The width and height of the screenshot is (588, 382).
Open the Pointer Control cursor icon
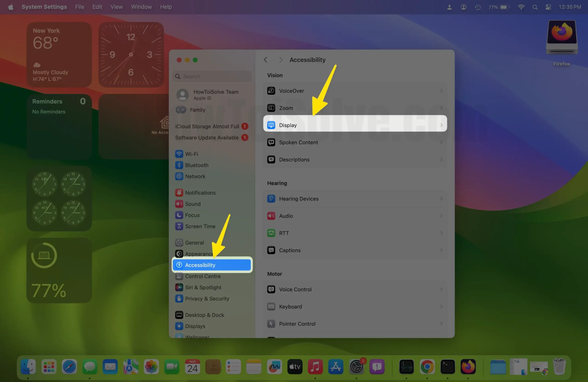click(x=271, y=324)
